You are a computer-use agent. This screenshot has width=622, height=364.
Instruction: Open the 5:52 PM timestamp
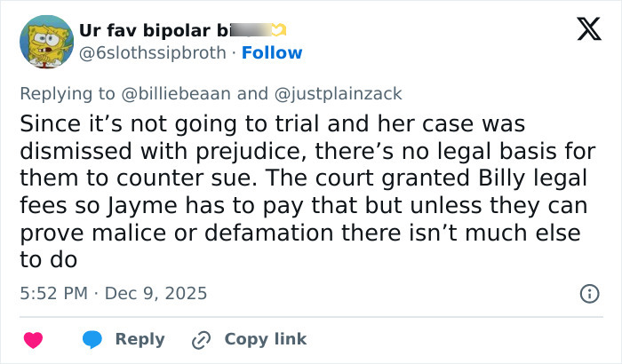coord(52,292)
